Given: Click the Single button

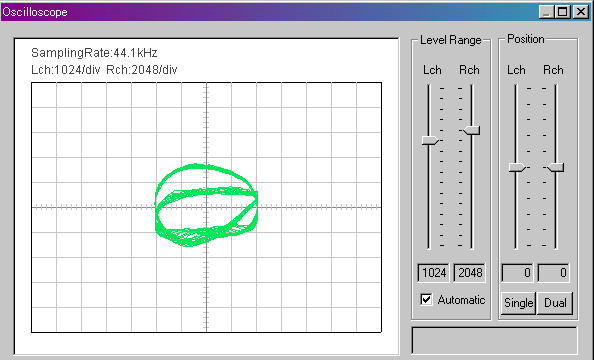Looking at the screenshot, I should point(518,303).
